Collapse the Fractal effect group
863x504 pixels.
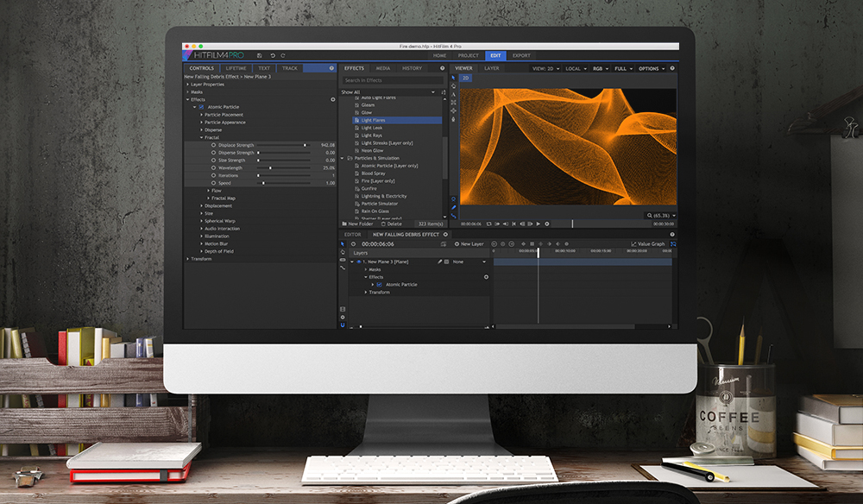(201, 137)
